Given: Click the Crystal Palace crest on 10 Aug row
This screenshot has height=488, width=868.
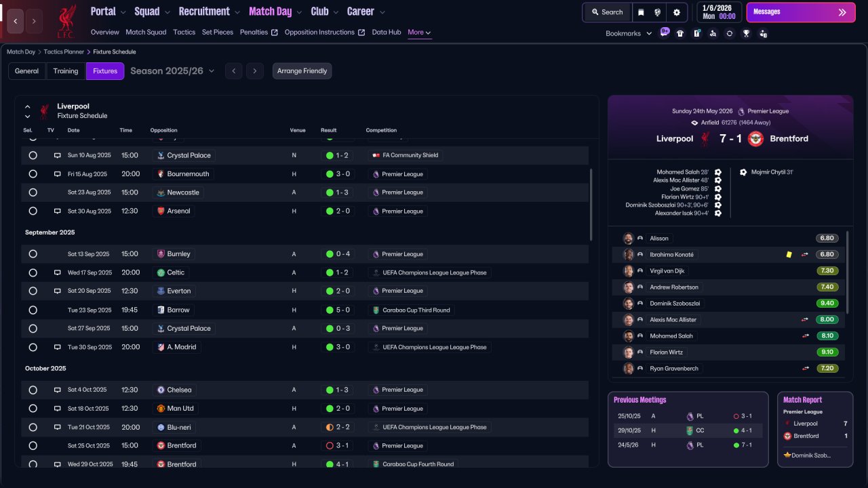Looking at the screenshot, I should (x=161, y=155).
